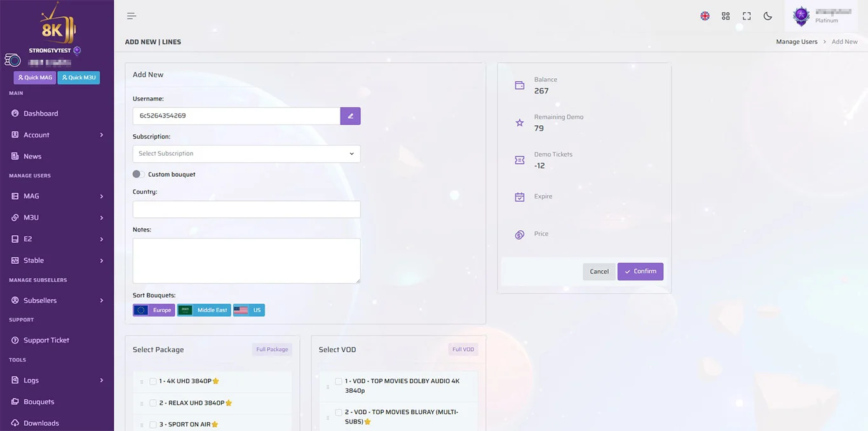This screenshot has width=868, height=431.
Task: Click the edit username pencil button
Action: (x=350, y=116)
